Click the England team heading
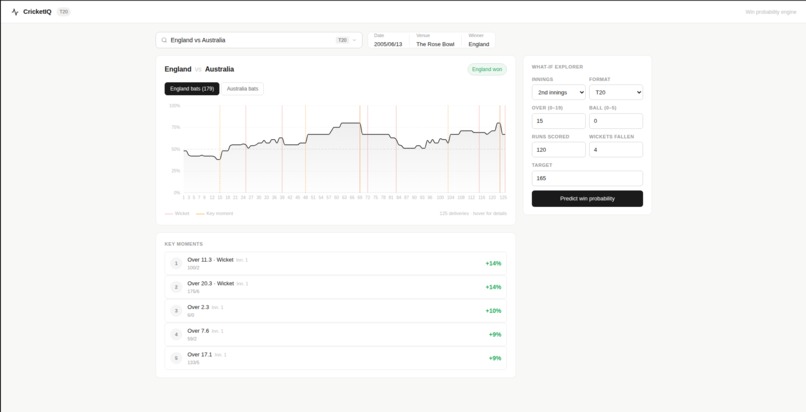806x412 pixels. pos(178,69)
